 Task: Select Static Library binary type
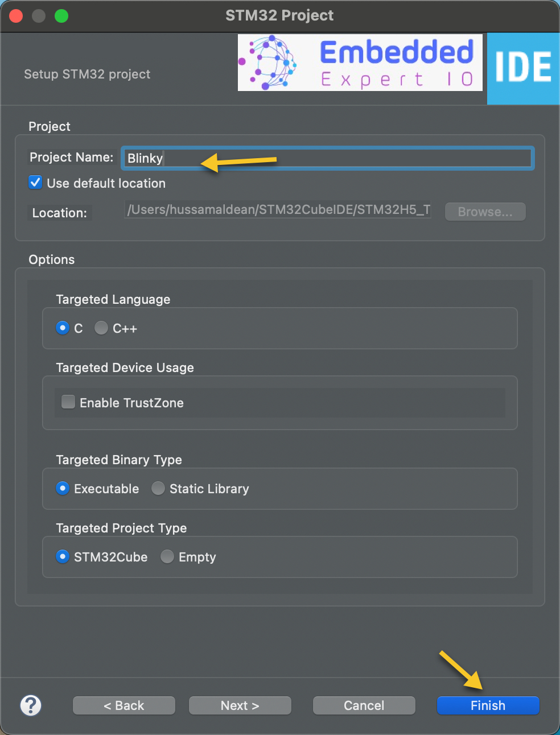pos(158,488)
